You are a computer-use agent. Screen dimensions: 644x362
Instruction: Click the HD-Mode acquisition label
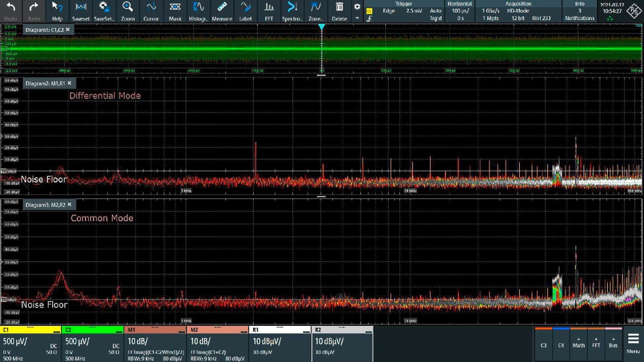coord(518,11)
